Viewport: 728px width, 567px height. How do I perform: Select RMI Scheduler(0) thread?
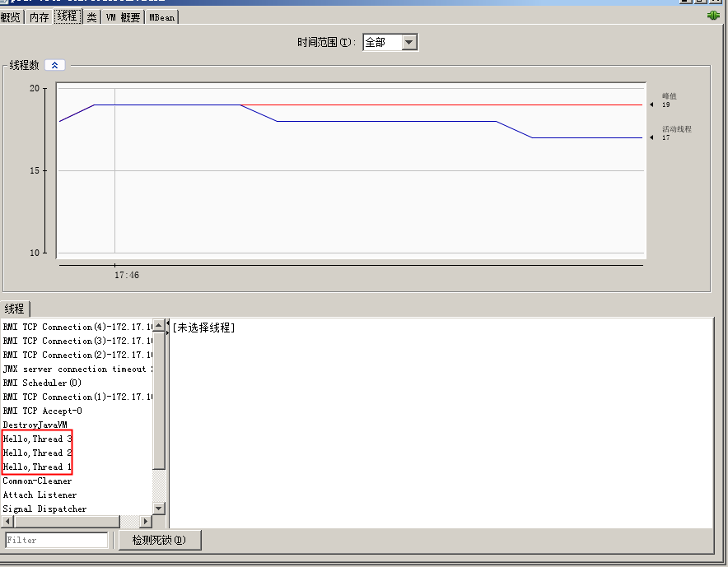point(77,383)
